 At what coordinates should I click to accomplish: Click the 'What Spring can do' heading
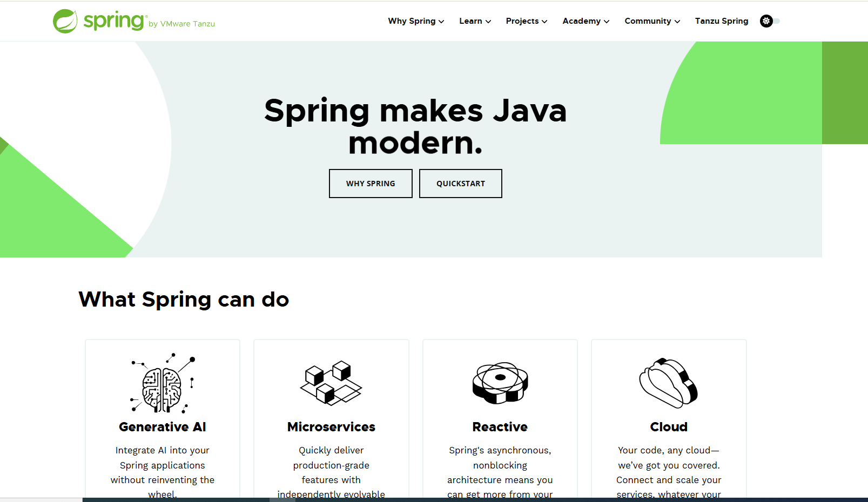(184, 299)
